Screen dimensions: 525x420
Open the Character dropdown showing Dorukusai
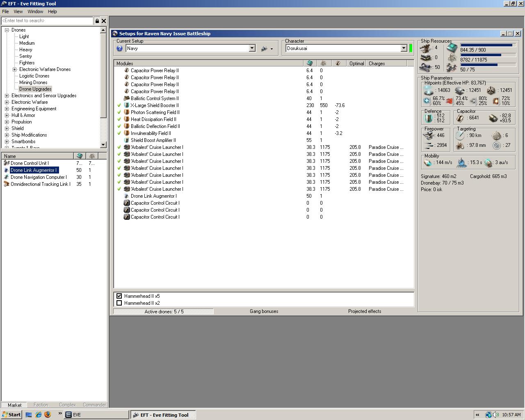[x=404, y=48]
